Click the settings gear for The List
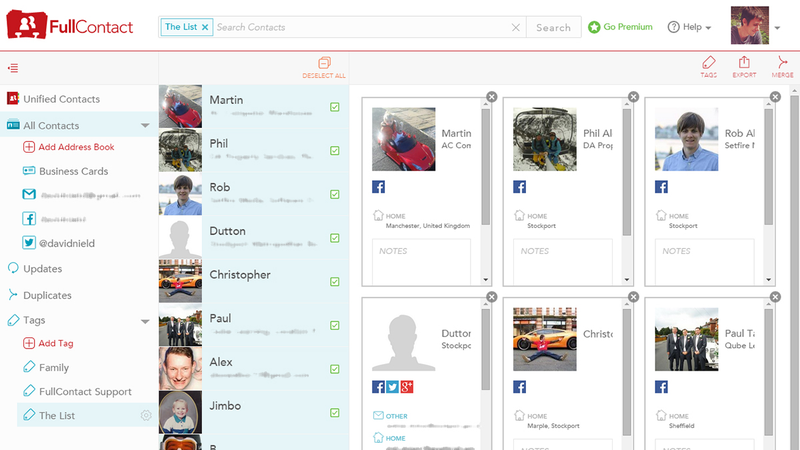Viewport: 800px width, 450px height. pyautogui.click(x=146, y=415)
